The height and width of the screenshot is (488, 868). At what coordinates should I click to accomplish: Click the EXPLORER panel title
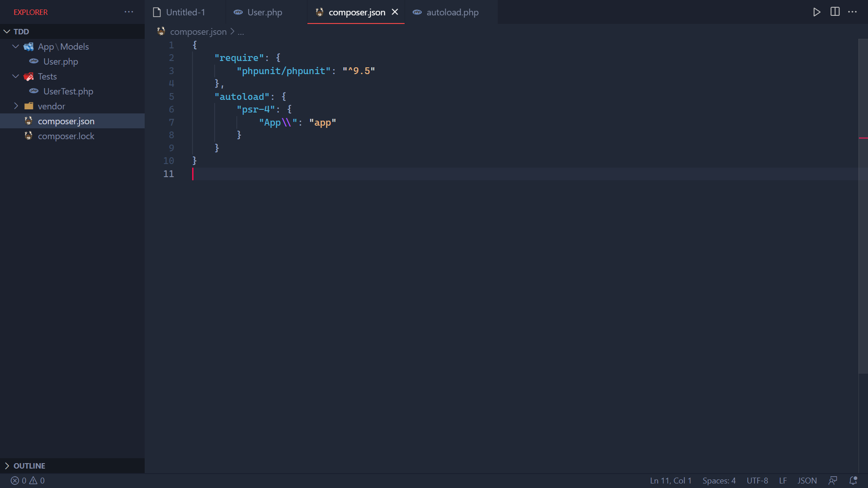[31, 12]
